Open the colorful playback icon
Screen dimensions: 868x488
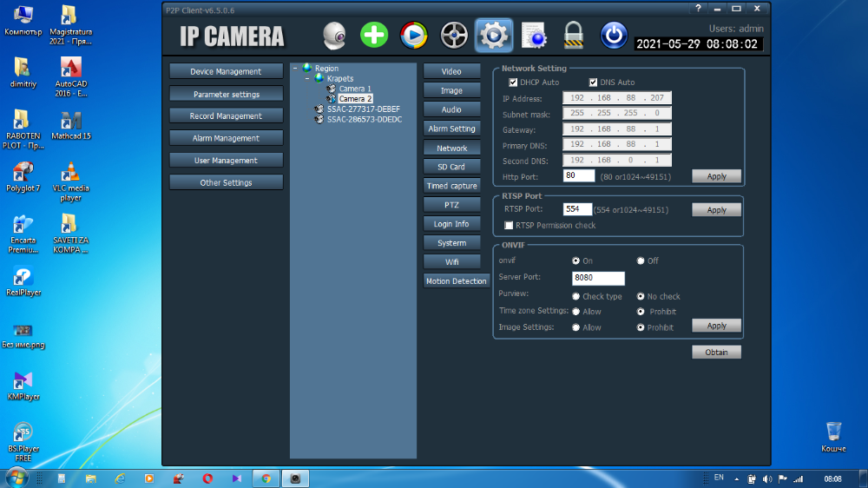pyautogui.click(x=414, y=36)
